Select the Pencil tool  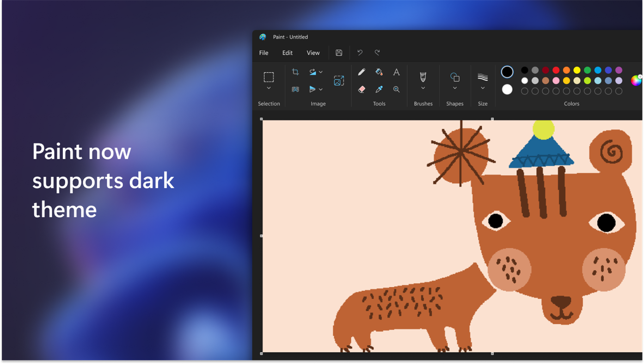tap(361, 72)
